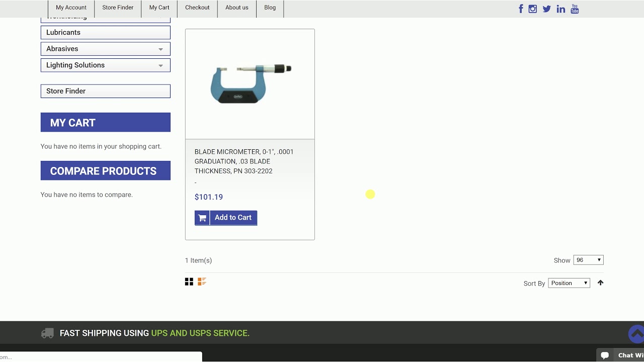The image size is (644, 362).
Task: Open My Cart from top navigation
Action: 159,8
